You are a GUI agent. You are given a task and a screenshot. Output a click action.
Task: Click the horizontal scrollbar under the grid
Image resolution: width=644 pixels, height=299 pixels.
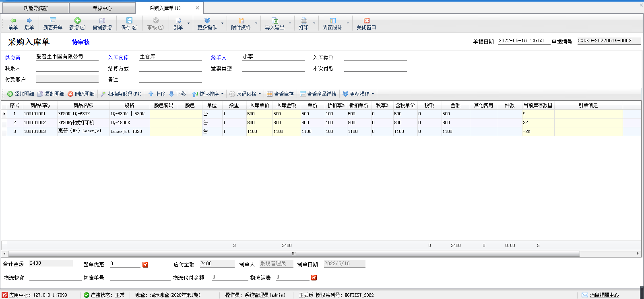(294, 254)
